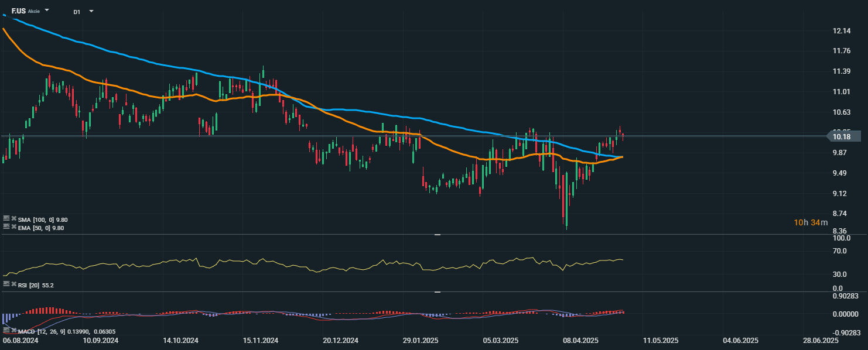Open settings icon for EMA indicator
Image resolution: width=868 pixels, height=350 pixels.
pyautogui.click(x=6, y=227)
